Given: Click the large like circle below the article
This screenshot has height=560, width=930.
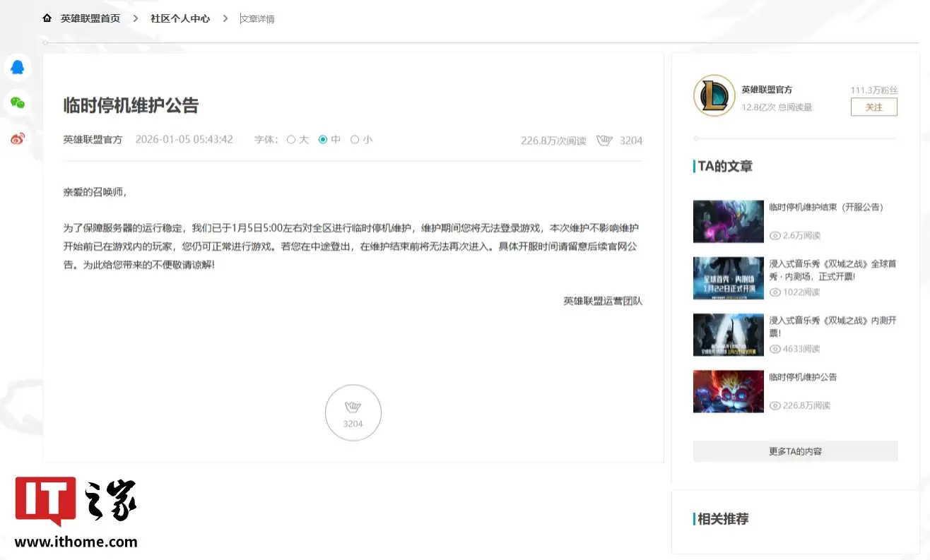Looking at the screenshot, I should pos(353,412).
